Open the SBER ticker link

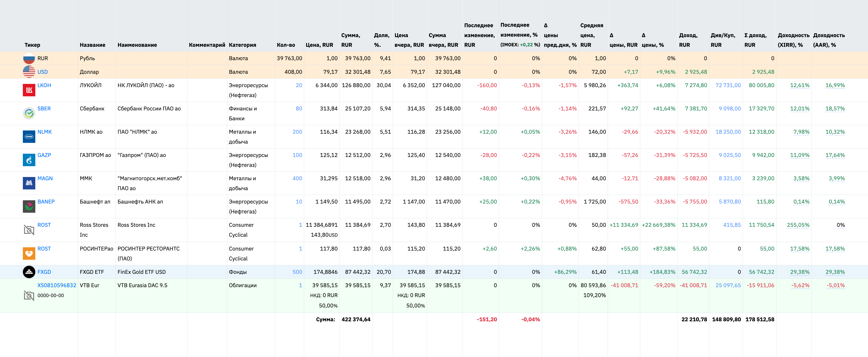44,109
